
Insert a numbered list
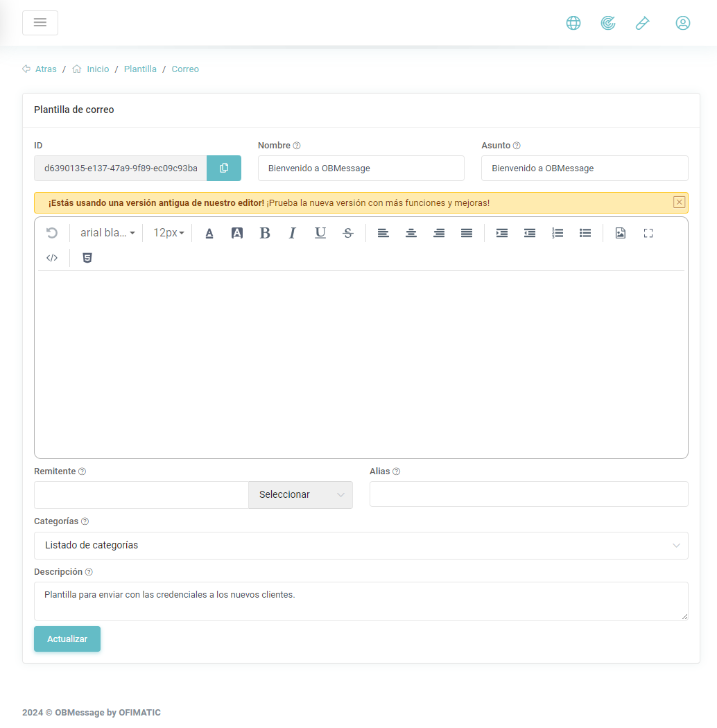(558, 233)
